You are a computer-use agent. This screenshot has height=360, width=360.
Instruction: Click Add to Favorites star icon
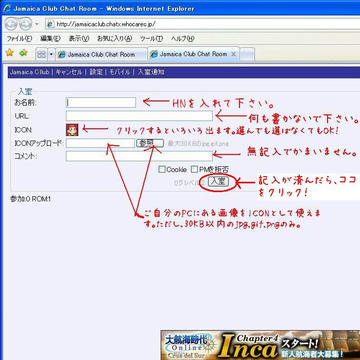[x=23, y=53]
